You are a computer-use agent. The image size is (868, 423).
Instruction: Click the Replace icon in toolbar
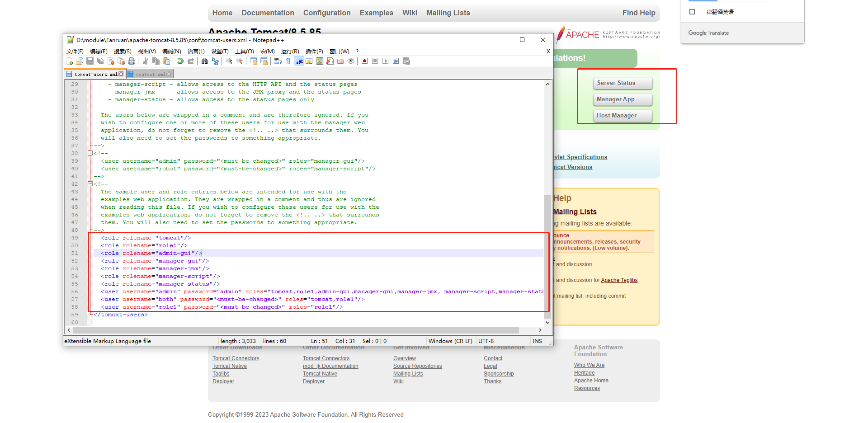[x=215, y=61]
